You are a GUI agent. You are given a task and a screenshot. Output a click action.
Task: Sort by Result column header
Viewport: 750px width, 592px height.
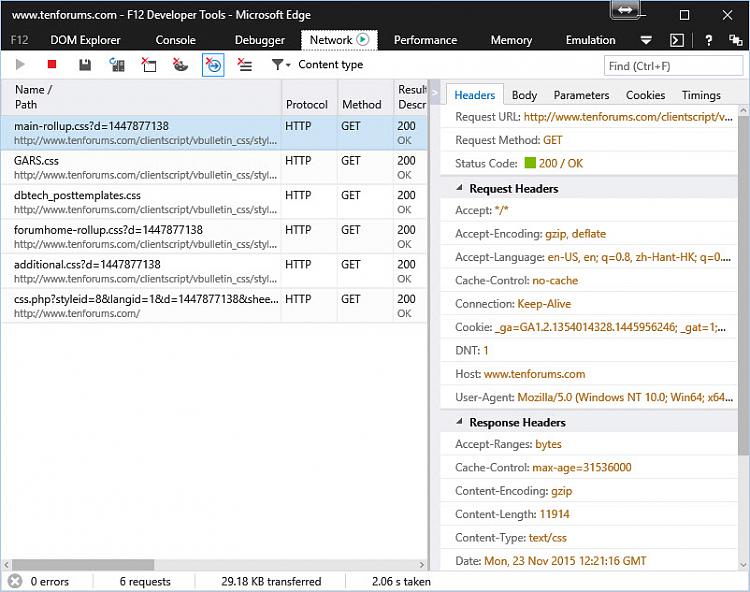410,97
